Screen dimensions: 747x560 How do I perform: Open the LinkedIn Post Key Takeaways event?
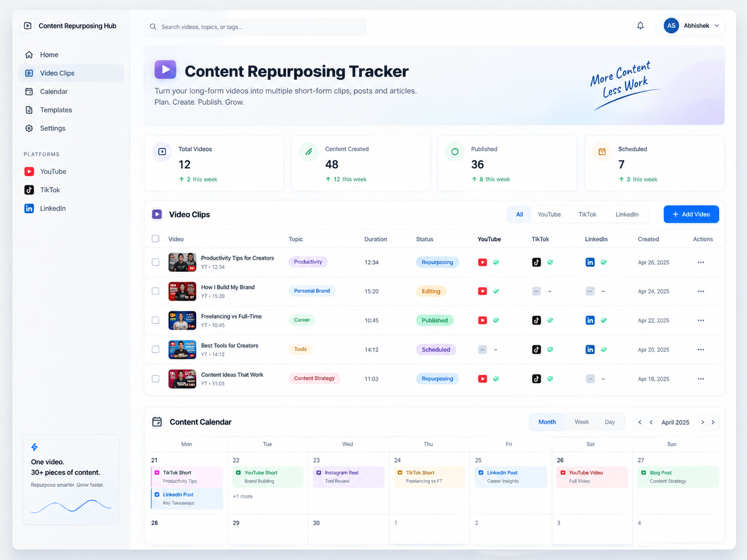(x=187, y=499)
